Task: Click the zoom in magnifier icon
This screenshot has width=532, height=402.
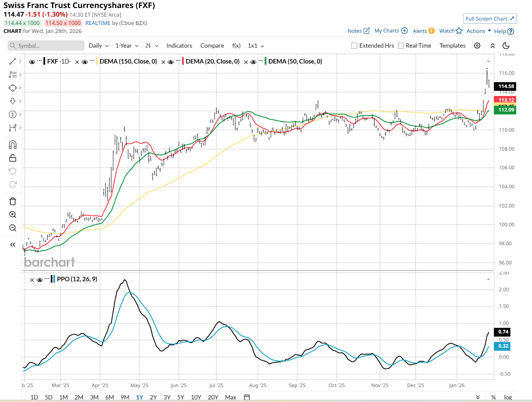Action: (x=13, y=215)
